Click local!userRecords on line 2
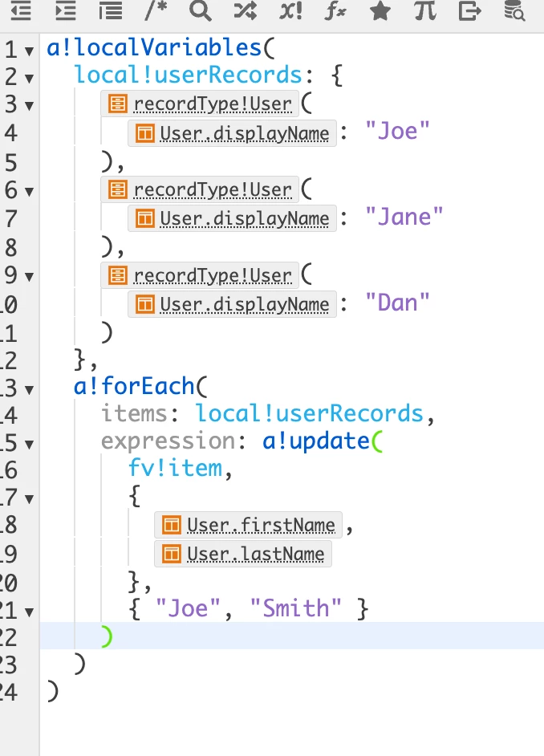The image size is (544, 756). tap(188, 75)
